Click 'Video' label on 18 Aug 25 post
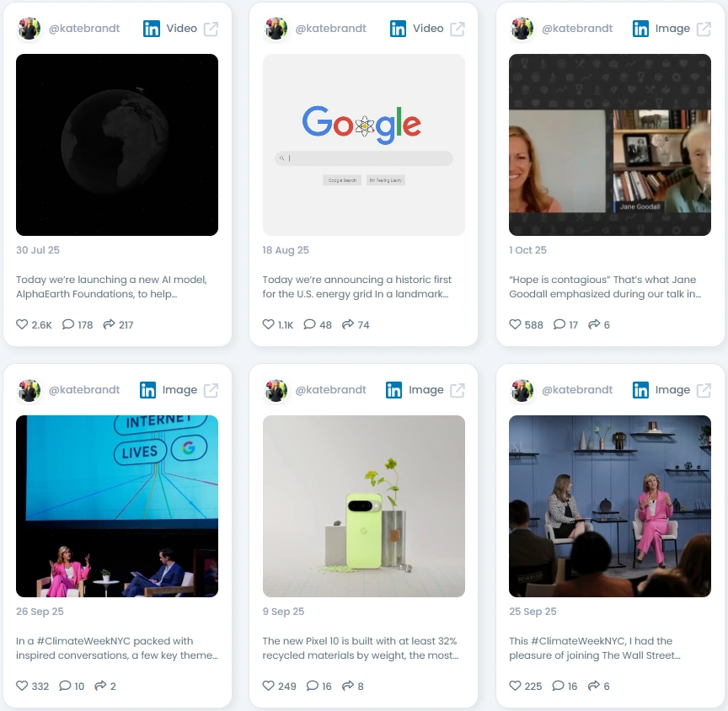 (x=428, y=29)
